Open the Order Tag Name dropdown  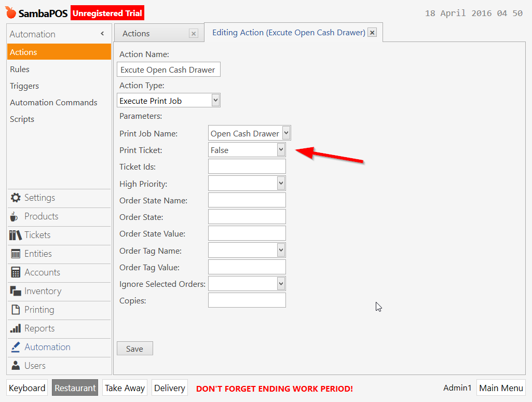281,250
